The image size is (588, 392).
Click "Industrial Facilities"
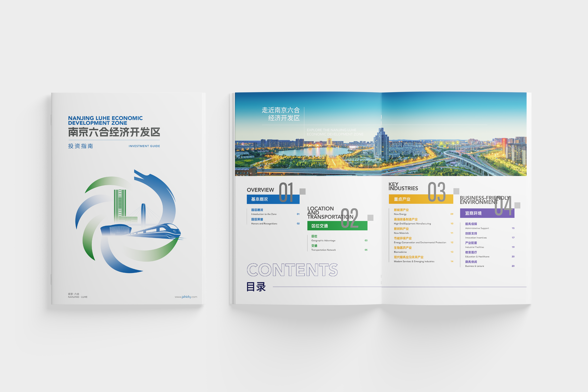pyautogui.click(x=475, y=247)
